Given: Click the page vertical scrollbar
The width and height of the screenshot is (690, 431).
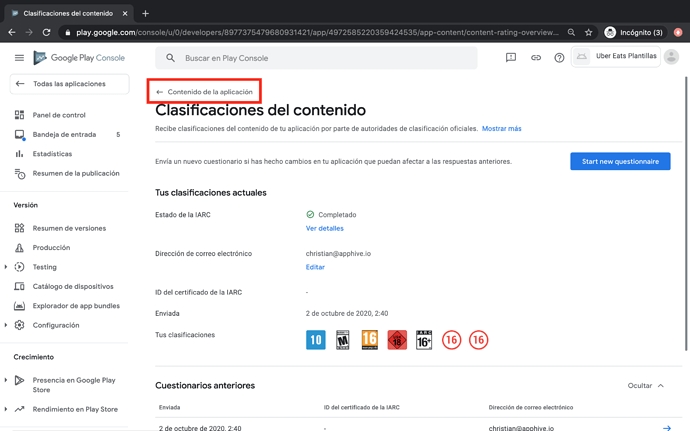Looking at the screenshot, I should pyautogui.click(x=686, y=214).
